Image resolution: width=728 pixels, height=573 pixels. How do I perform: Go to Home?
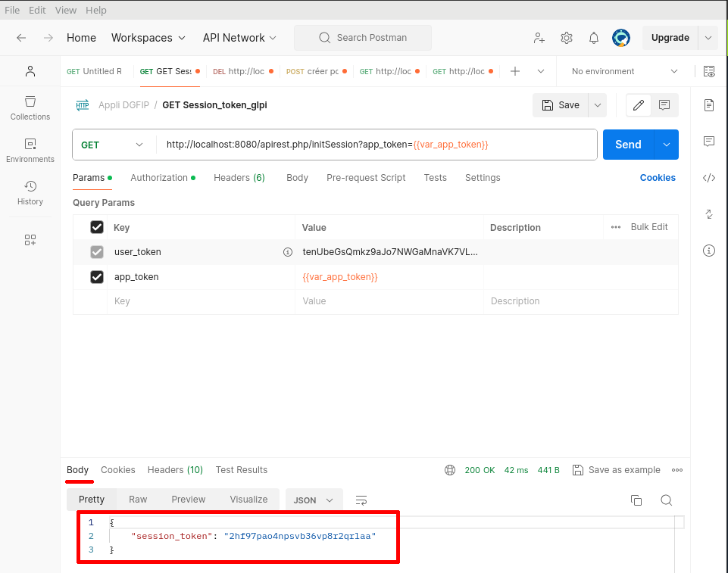pos(81,38)
